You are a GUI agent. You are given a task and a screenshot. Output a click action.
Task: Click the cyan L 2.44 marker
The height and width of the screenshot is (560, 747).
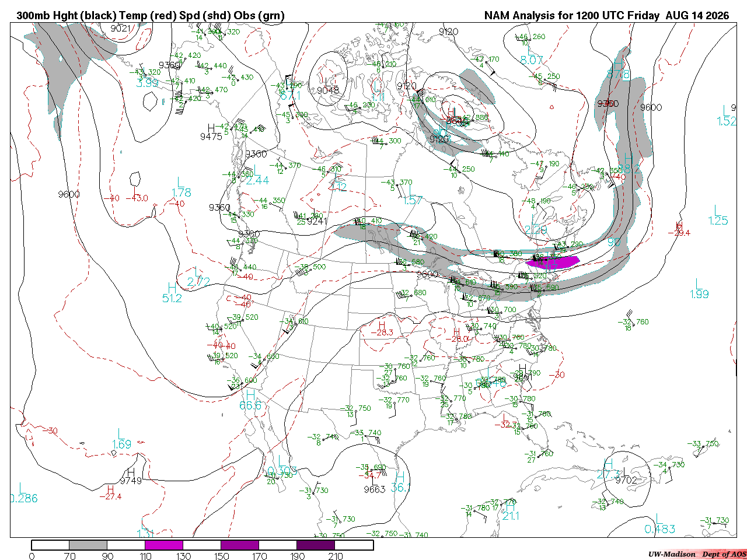point(257,175)
